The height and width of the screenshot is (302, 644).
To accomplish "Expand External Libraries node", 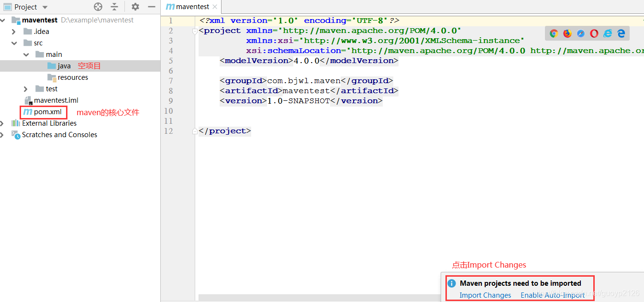I will tap(2, 123).
